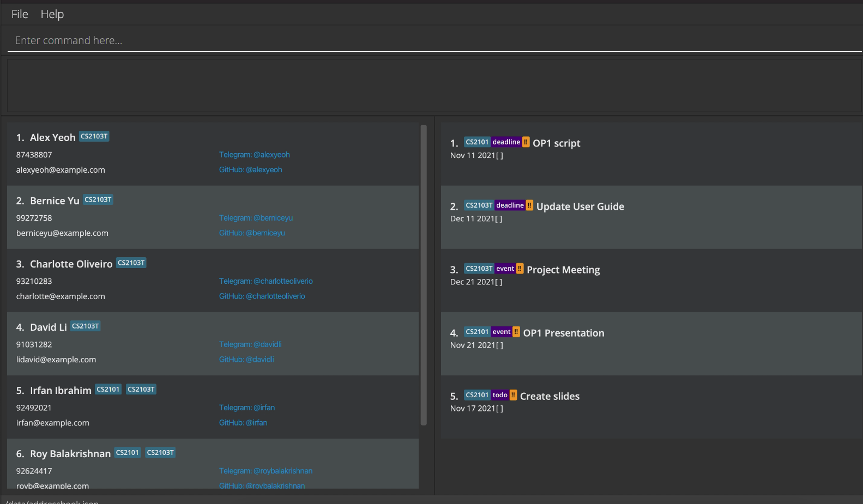This screenshot has width=863, height=504.
Task: Click the priority icon beside Update User Guide
Action: [529, 205]
